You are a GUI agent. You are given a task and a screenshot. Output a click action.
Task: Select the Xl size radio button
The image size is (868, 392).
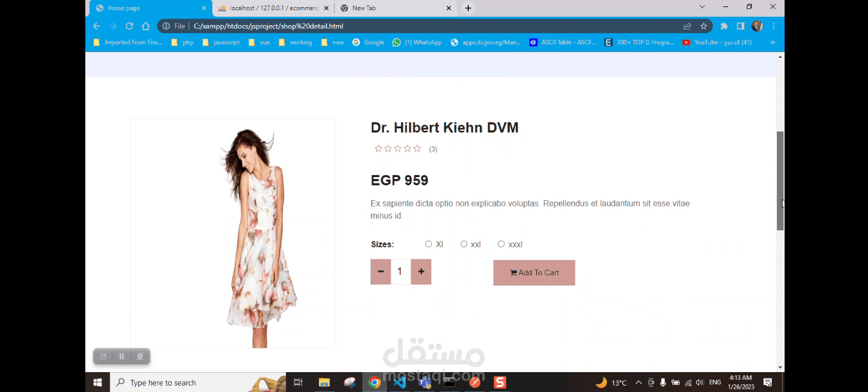pyautogui.click(x=429, y=244)
